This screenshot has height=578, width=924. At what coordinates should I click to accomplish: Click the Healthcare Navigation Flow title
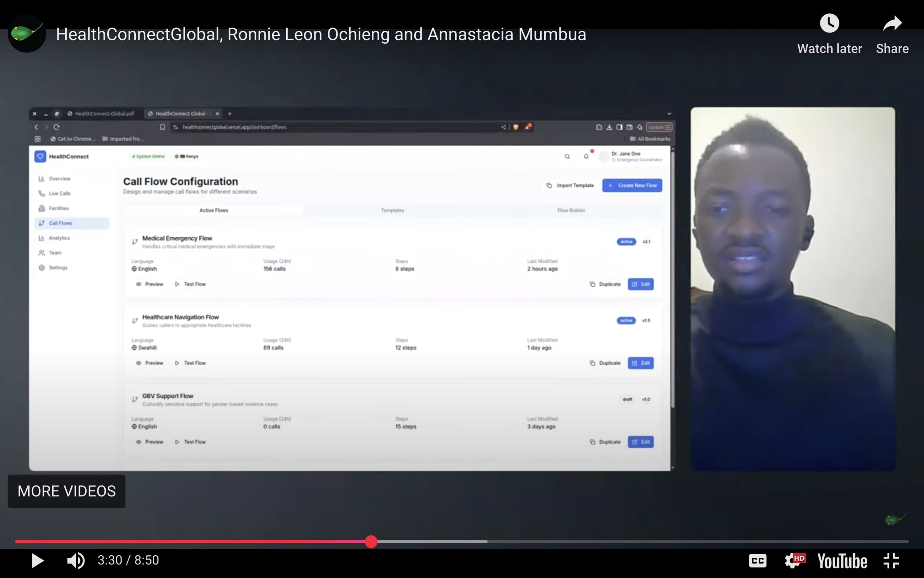pos(180,317)
